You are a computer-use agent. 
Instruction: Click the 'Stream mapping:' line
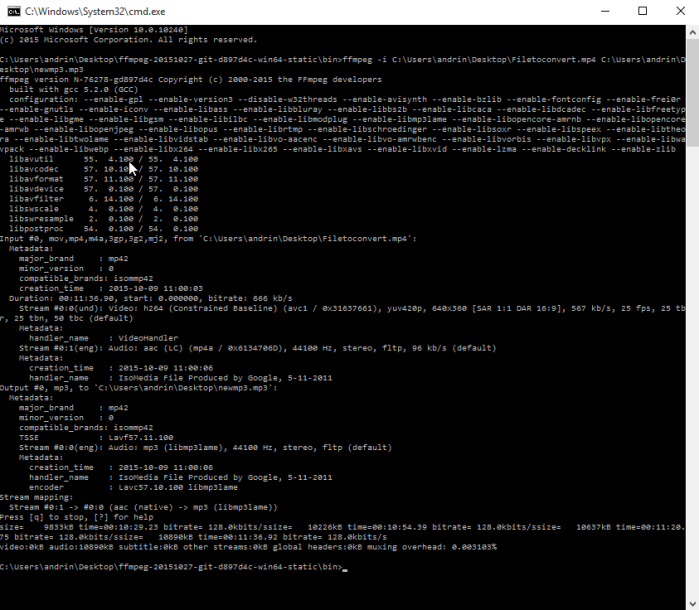(37, 497)
